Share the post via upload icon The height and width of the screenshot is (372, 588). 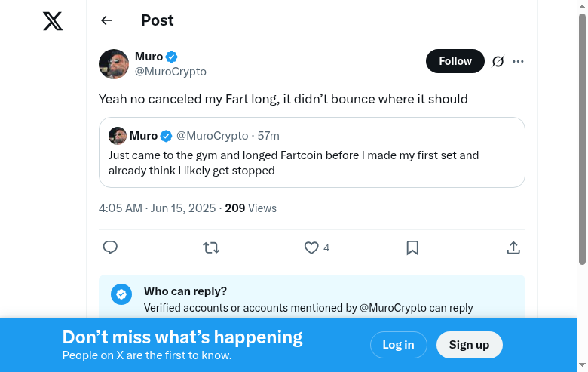513,247
